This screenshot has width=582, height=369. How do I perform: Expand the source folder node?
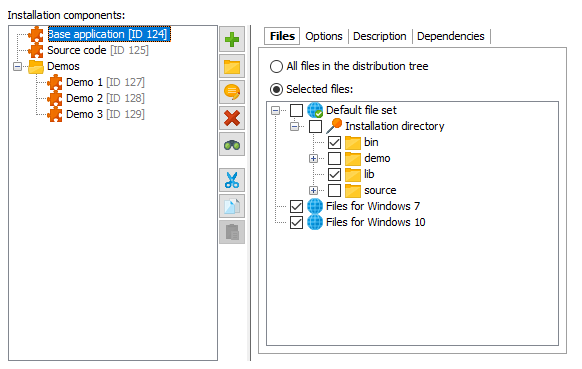coord(314,190)
